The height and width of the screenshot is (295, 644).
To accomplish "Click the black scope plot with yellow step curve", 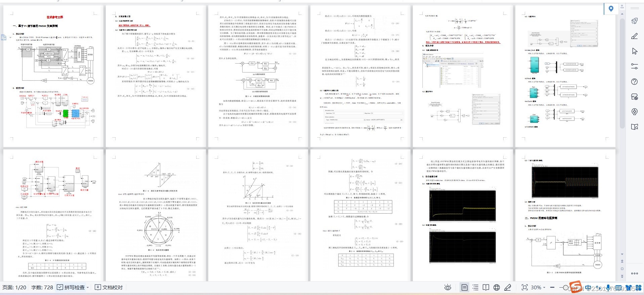I will pos(462,206).
